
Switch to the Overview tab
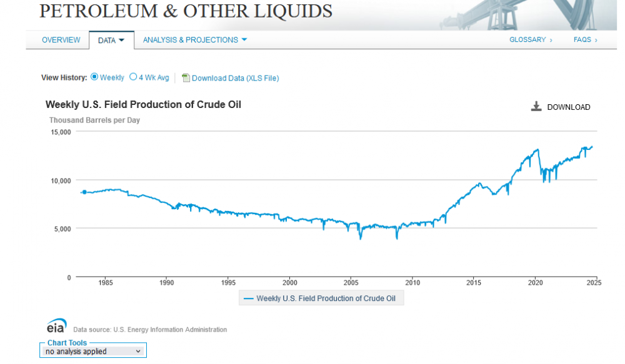click(x=61, y=40)
